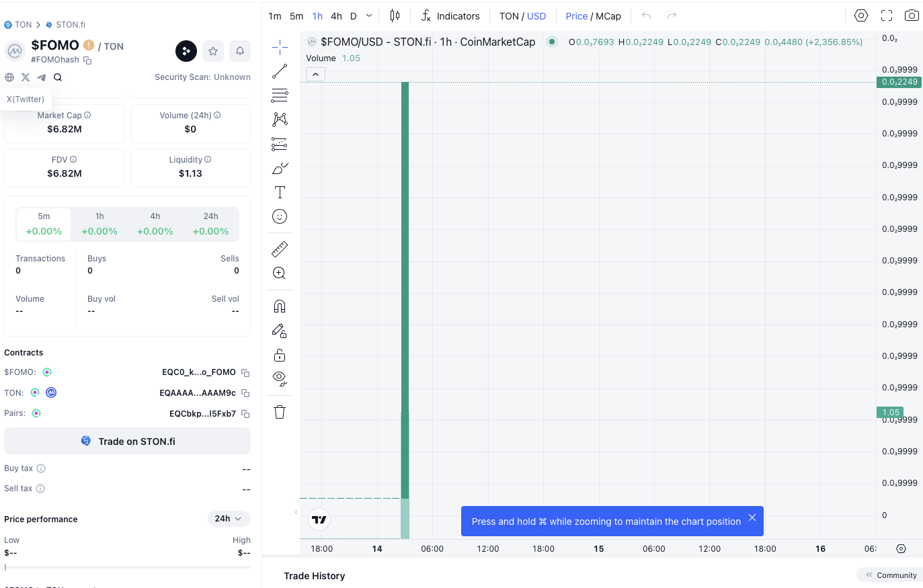923x588 pixels.
Task: Open the emoji icons tool
Action: click(280, 216)
